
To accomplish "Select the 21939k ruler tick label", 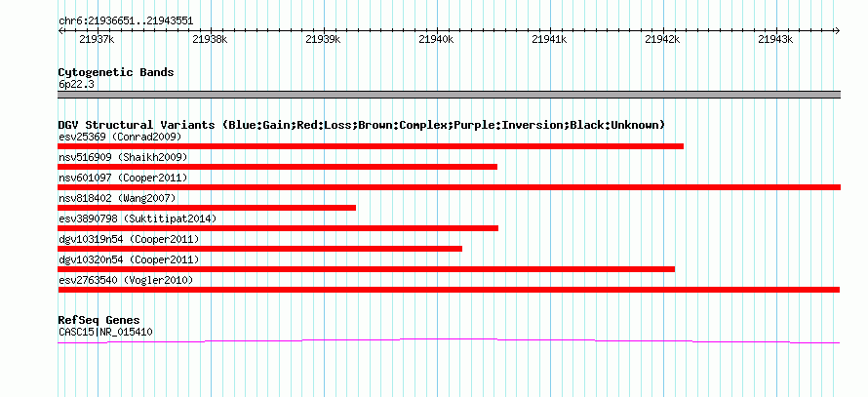I will (x=323, y=39).
